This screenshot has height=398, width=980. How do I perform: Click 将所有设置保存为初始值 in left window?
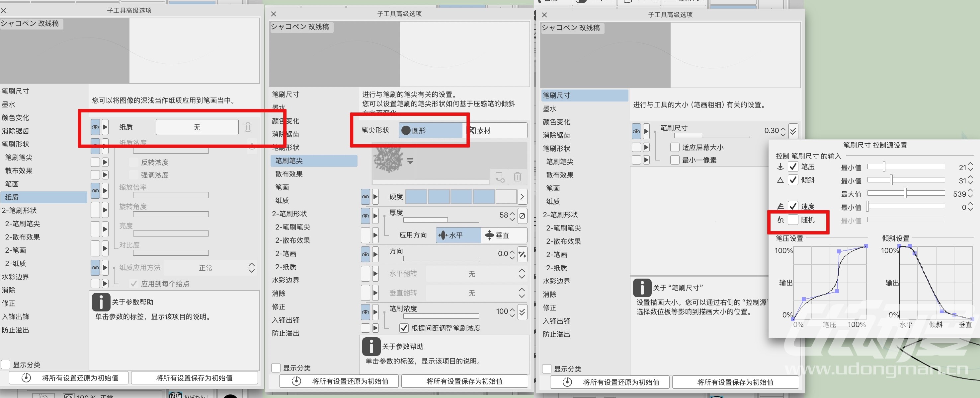195,378
